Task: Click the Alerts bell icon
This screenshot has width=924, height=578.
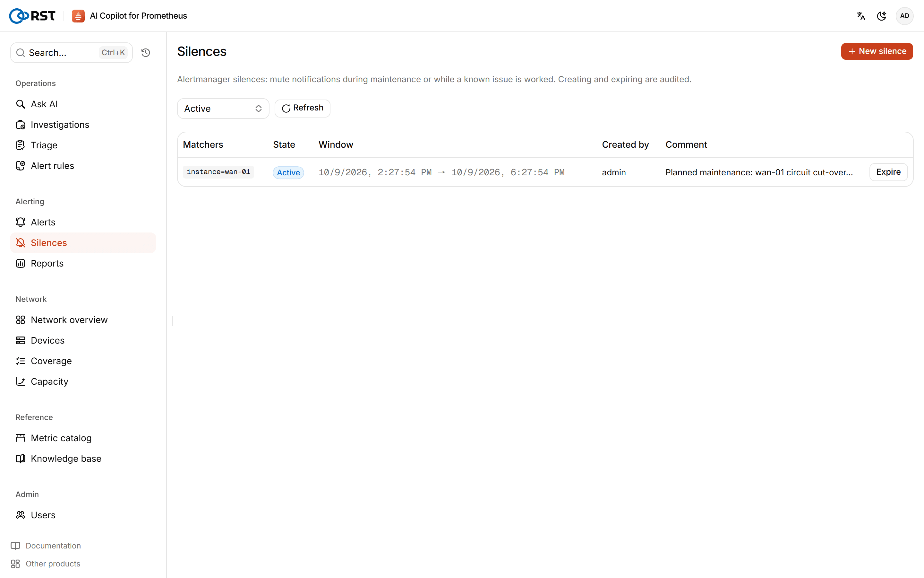Action: (x=21, y=222)
